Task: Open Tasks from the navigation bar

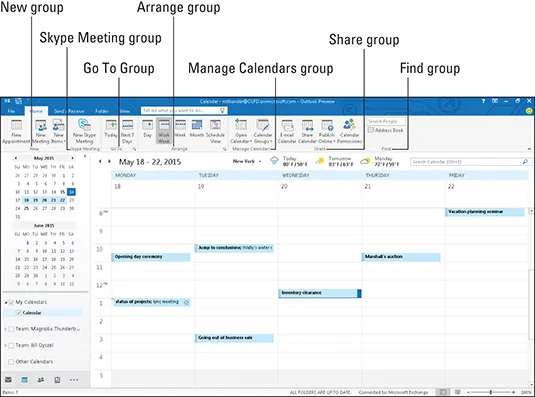Action: (57, 380)
